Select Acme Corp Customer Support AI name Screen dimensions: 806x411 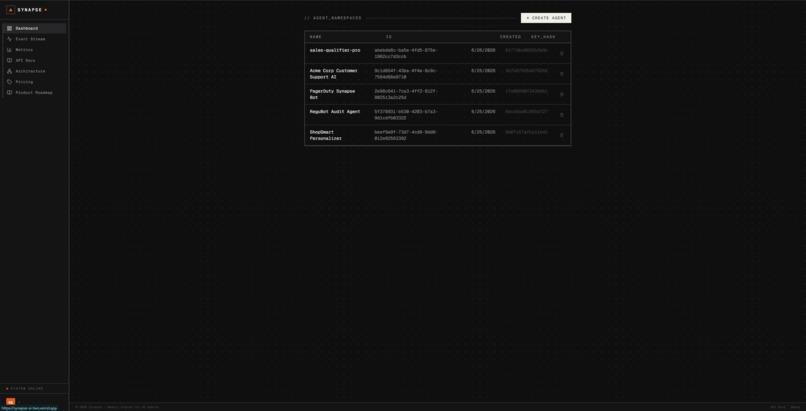coord(334,73)
